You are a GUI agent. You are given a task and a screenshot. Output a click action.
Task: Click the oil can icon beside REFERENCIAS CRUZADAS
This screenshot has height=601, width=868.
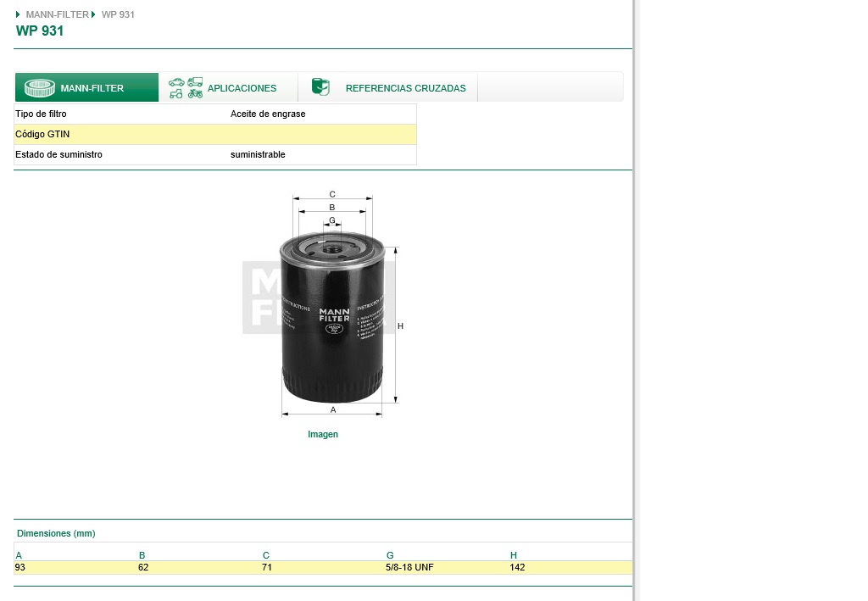320,86
